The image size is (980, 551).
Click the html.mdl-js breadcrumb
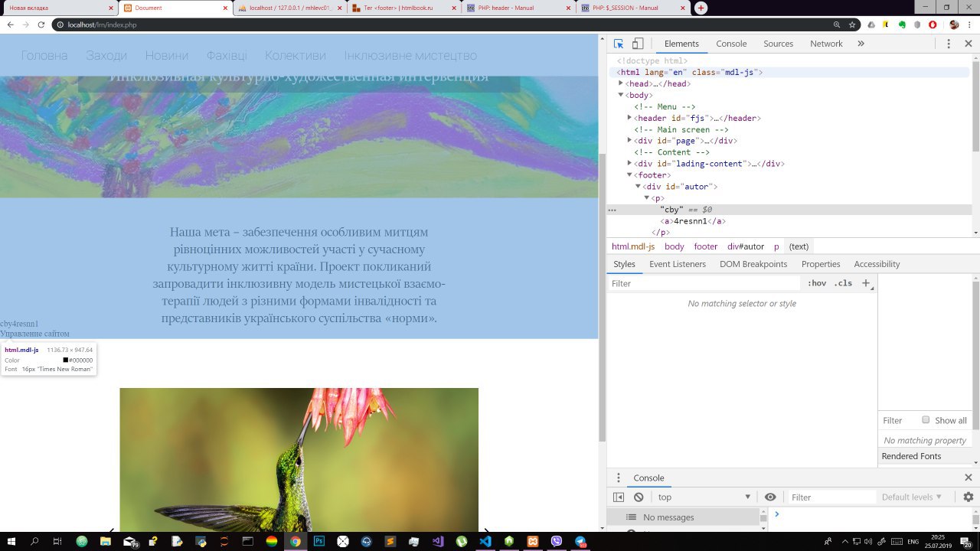coord(633,246)
